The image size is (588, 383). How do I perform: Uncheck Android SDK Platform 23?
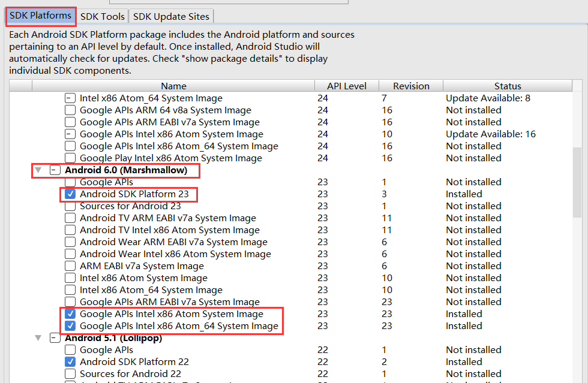[x=70, y=194]
